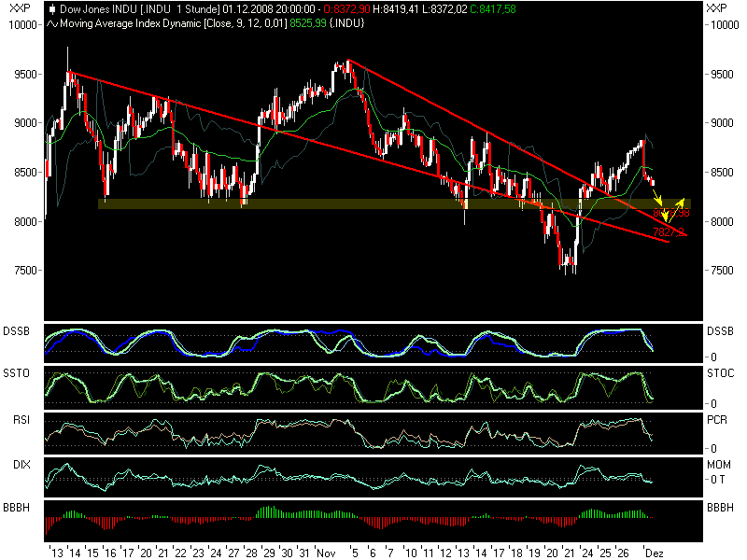Select the MOM indicator label
The height and width of the screenshot is (560, 747).
[719, 465]
